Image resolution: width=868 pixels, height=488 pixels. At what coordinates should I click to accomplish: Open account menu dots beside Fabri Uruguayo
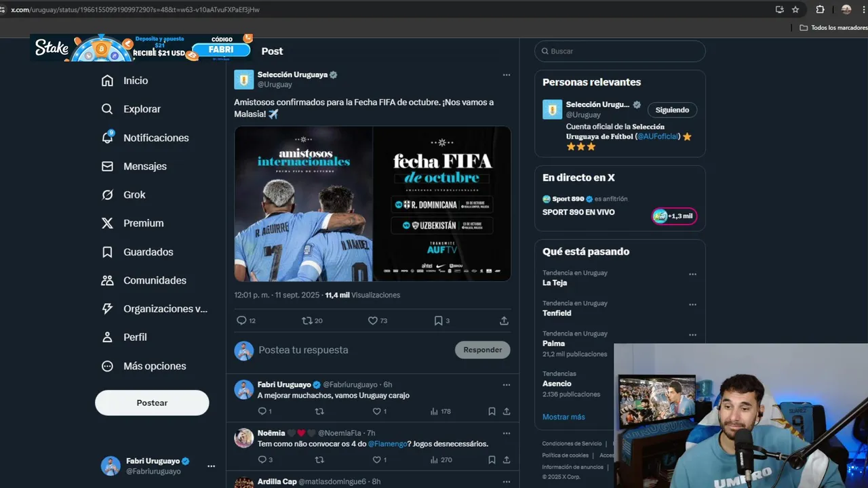pyautogui.click(x=211, y=466)
